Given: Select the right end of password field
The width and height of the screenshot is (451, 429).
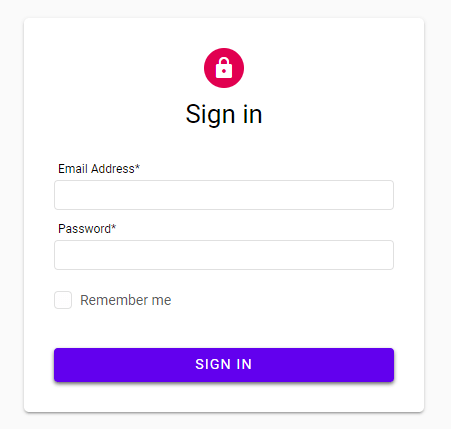Looking at the screenshot, I should point(387,255).
